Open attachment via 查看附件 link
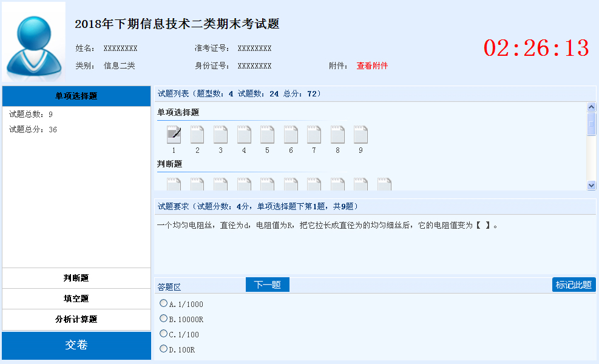The height and width of the screenshot is (364, 599). coord(372,66)
